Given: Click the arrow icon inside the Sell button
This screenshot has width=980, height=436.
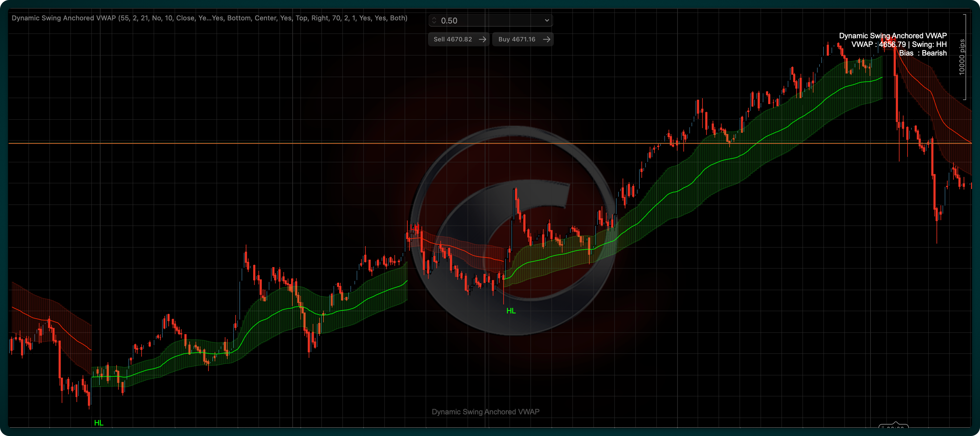Looking at the screenshot, I should [482, 39].
